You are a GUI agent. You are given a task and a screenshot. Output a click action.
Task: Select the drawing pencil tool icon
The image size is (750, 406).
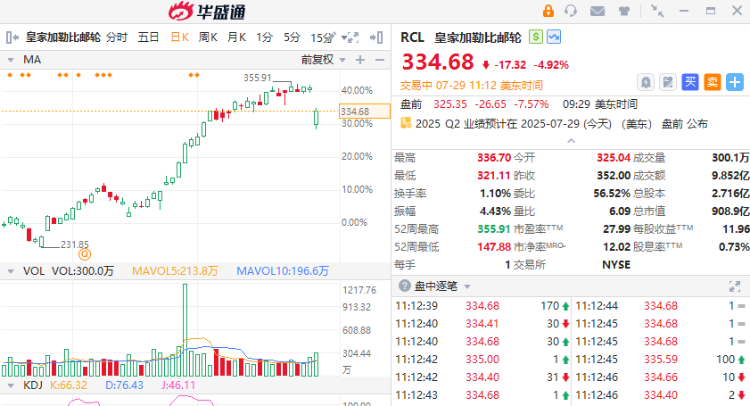[x=331, y=37]
